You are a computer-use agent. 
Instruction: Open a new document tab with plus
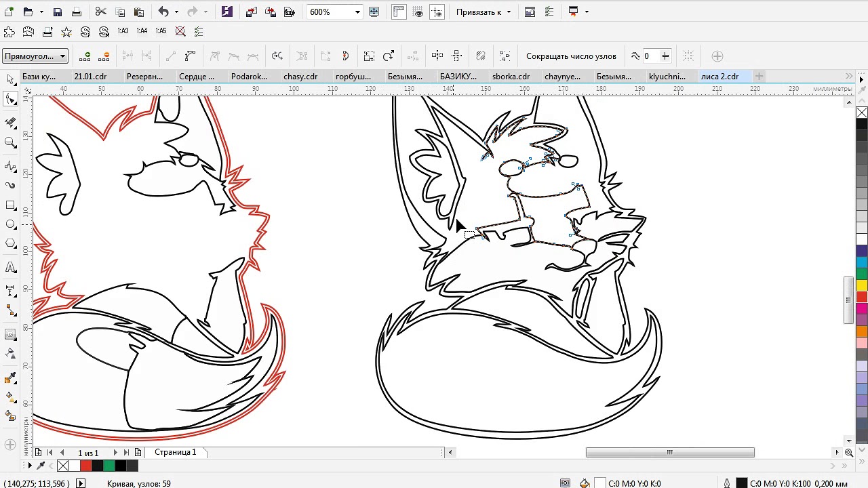(759, 76)
